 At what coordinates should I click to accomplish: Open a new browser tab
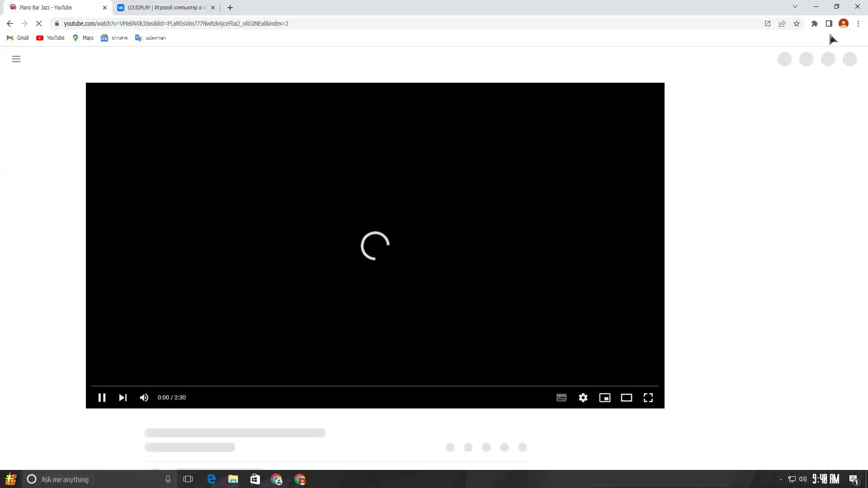(230, 8)
